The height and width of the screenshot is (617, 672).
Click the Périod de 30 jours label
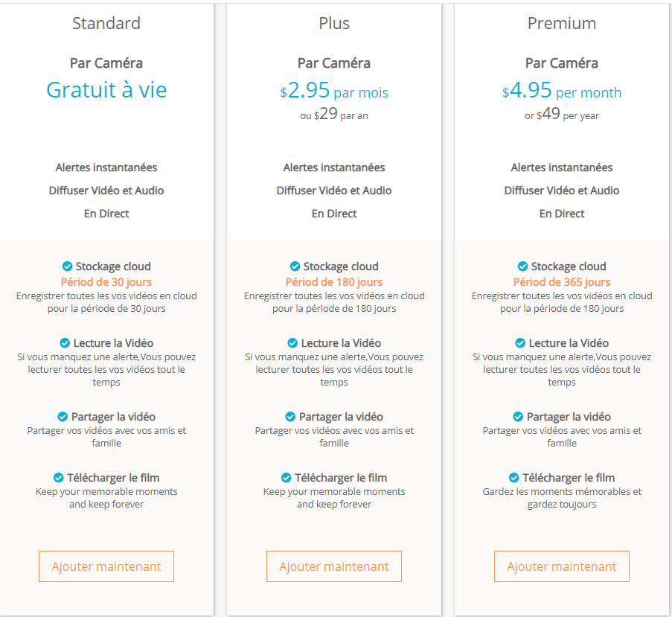[106, 282]
